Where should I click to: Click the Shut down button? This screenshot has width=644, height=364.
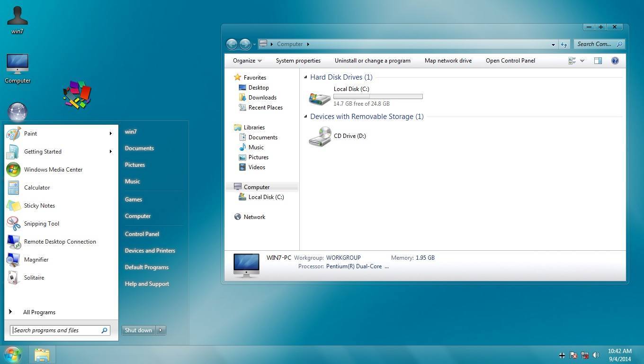139,330
